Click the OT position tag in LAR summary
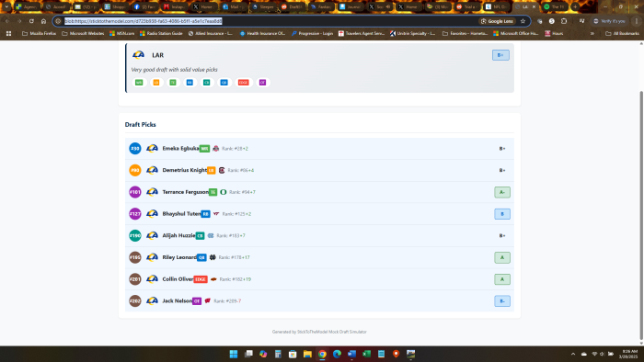Screen dimensions: 644x362 coord(262,83)
